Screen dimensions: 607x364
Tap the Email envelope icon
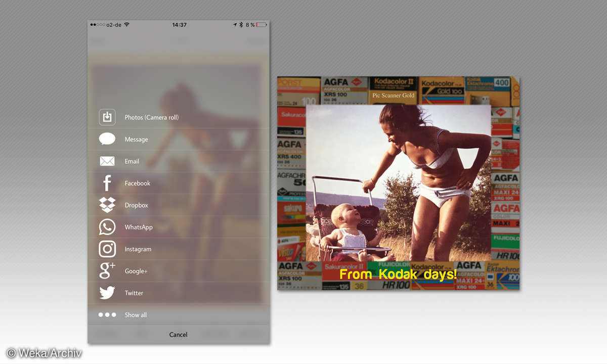pos(107,161)
